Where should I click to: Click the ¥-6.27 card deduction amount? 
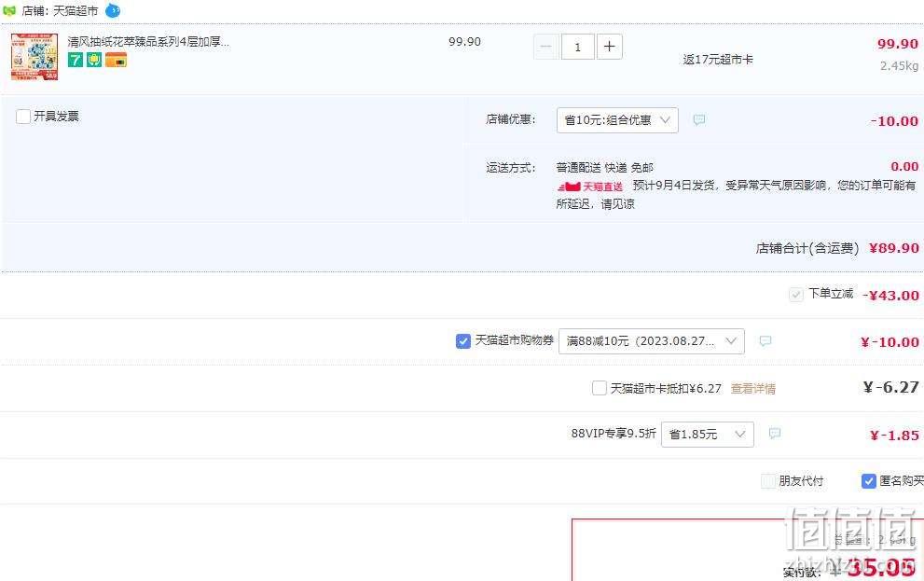(890, 388)
